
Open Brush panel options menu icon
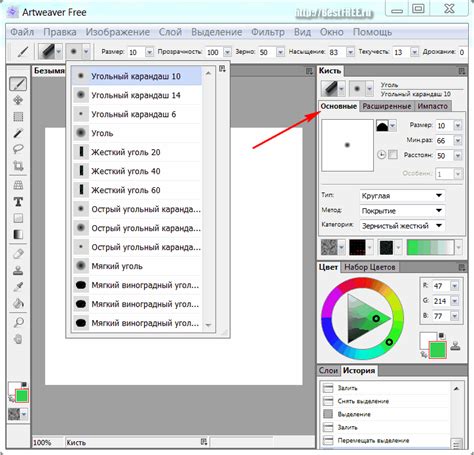pos(462,71)
